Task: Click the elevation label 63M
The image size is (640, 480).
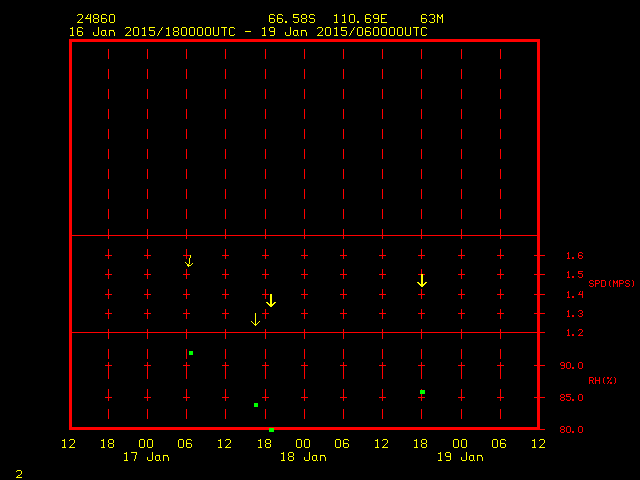Action: click(433, 19)
